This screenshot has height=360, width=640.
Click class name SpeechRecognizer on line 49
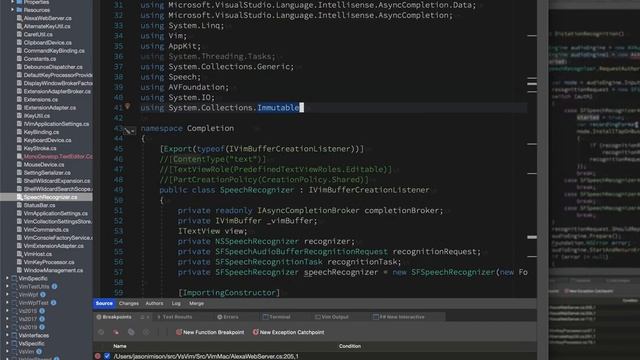pos(257,190)
